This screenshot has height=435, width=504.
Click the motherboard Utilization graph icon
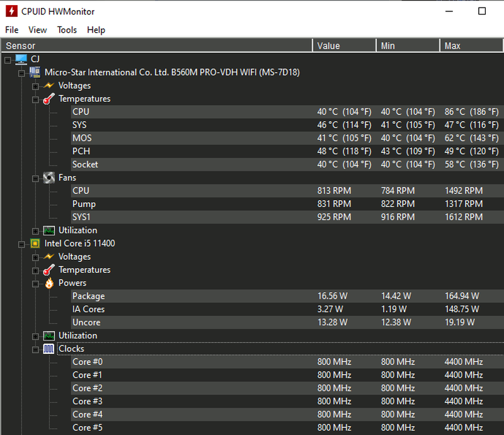pyautogui.click(x=49, y=230)
